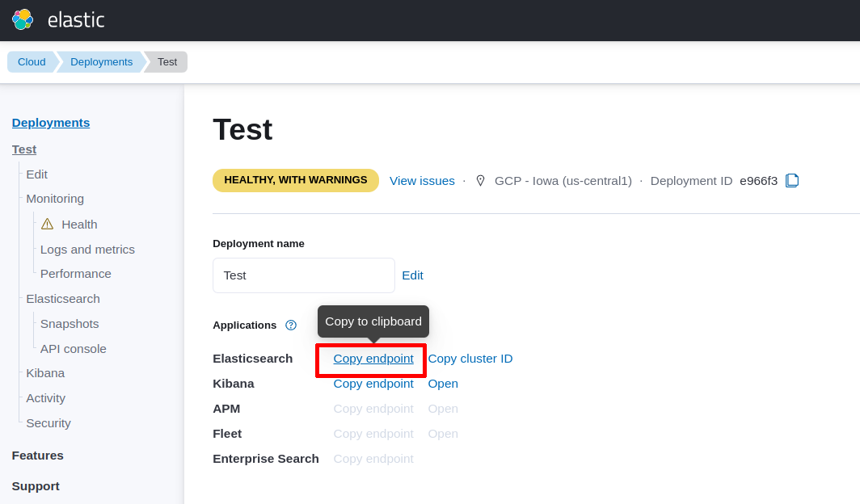Edit the deployment name
The image size is (860, 504).
pos(412,275)
